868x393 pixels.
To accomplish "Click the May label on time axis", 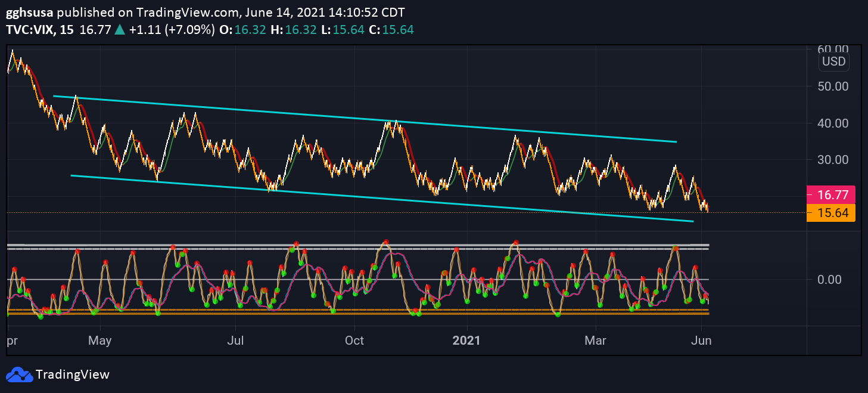I will [100, 341].
